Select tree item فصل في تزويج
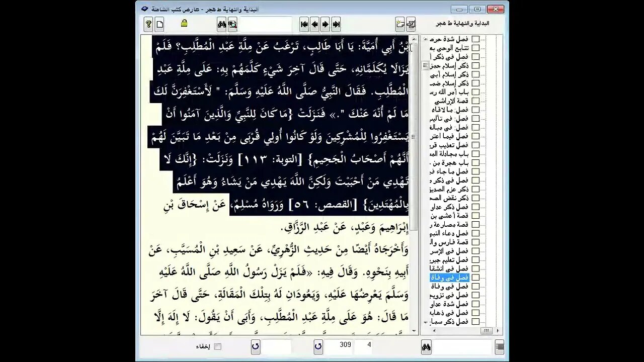The width and height of the screenshot is (644, 362). (x=450, y=295)
